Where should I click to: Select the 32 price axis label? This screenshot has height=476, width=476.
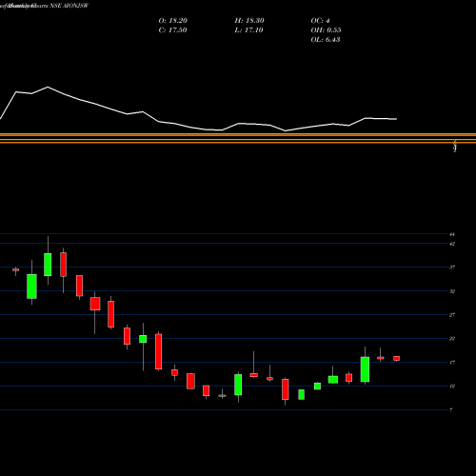(452, 291)
